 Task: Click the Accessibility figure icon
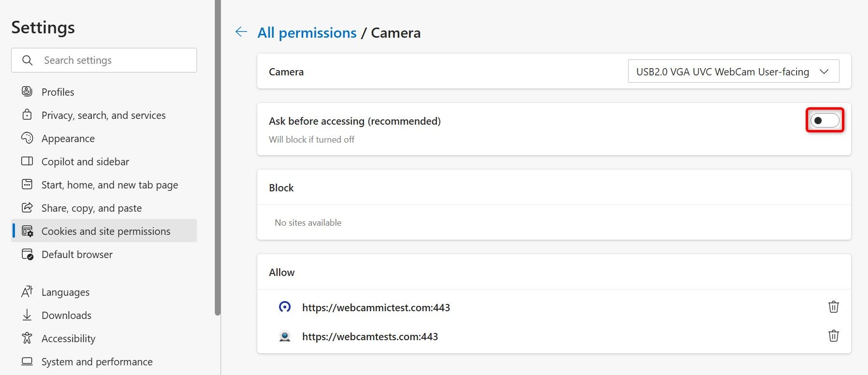tap(27, 338)
